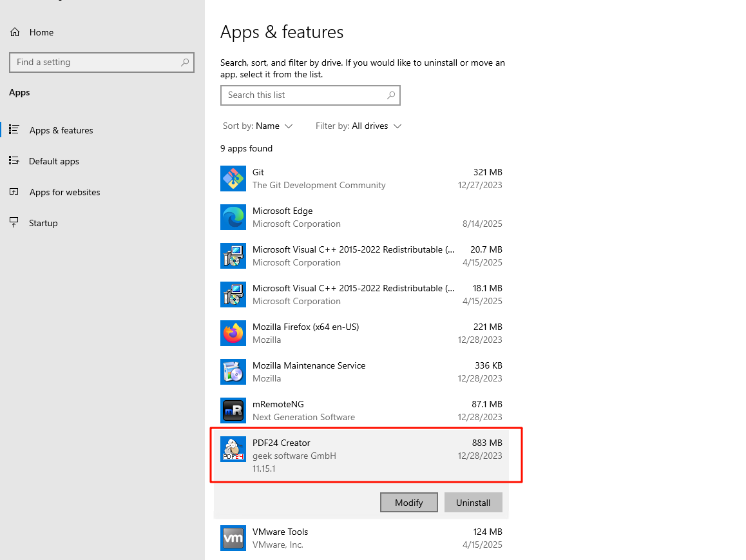
Task: Go to Apps for websites page
Action: (x=64, y=192)
